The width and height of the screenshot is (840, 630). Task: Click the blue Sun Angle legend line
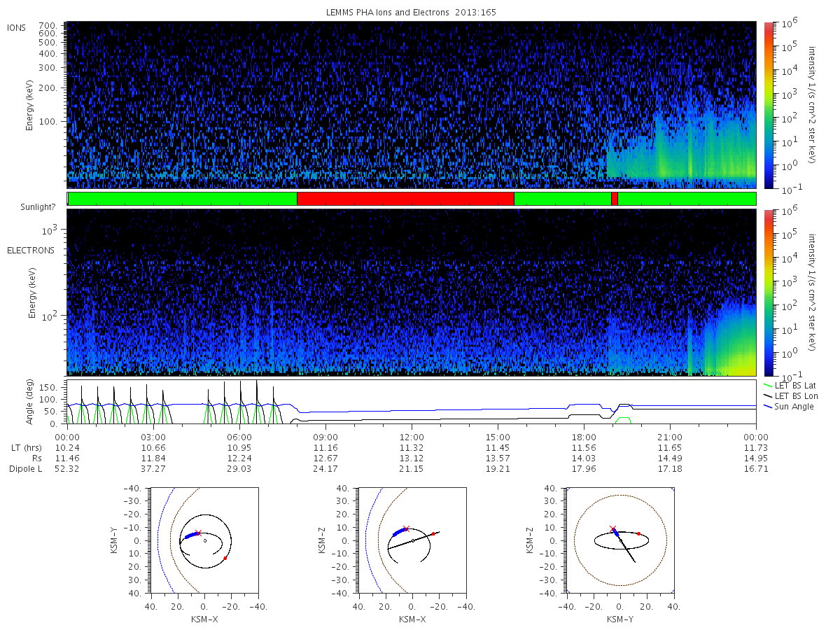click(769, 407)
